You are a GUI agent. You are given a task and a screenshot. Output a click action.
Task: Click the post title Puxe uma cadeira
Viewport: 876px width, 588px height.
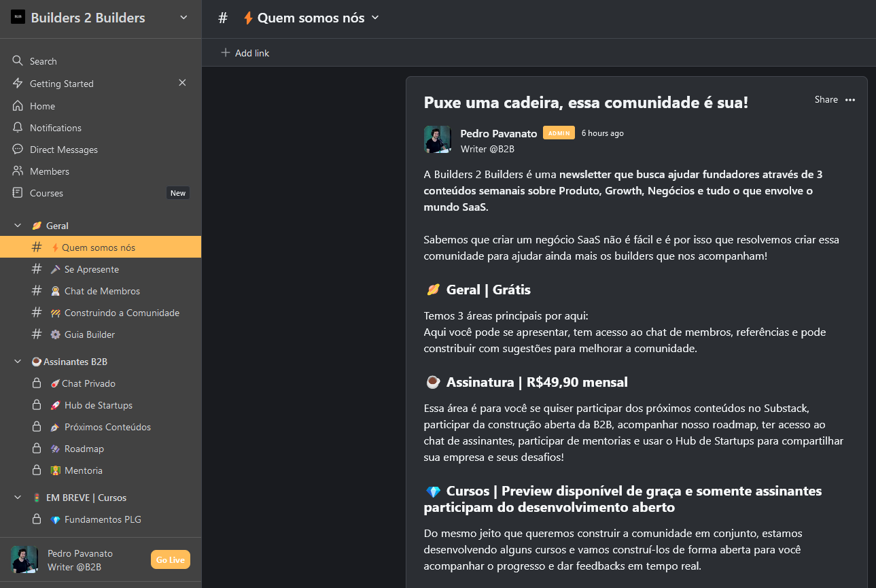(x=586, y=103)
